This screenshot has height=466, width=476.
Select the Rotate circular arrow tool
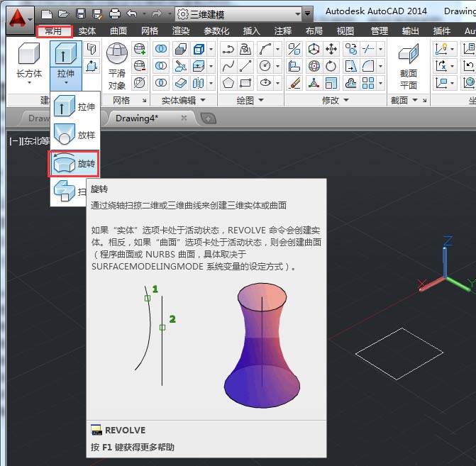331,66
